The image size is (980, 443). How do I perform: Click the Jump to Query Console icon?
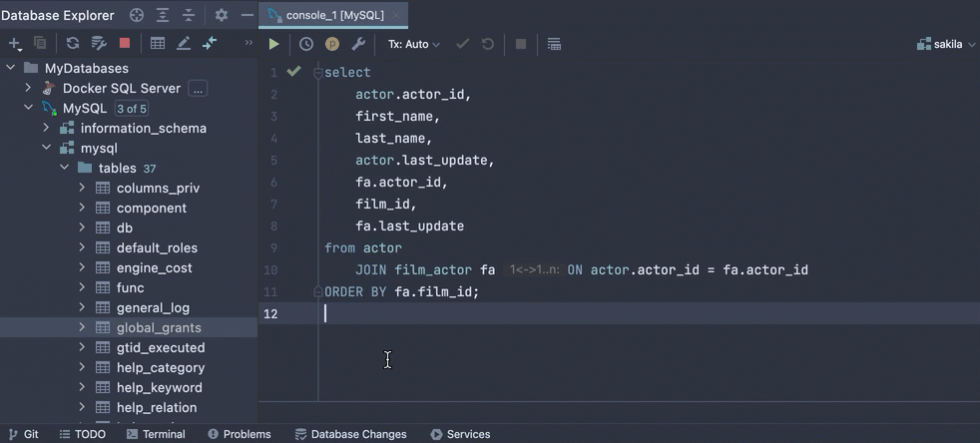pos(210,43)
